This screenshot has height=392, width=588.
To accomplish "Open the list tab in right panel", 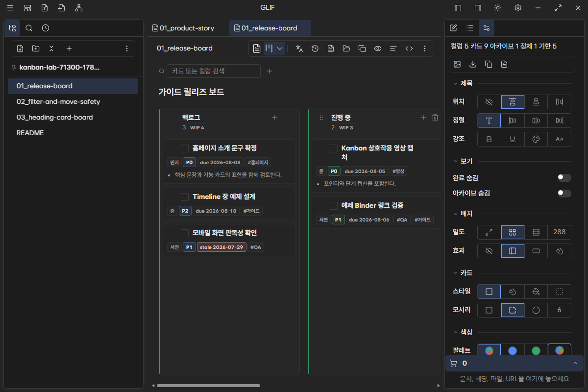I will [x=470, y=28].
